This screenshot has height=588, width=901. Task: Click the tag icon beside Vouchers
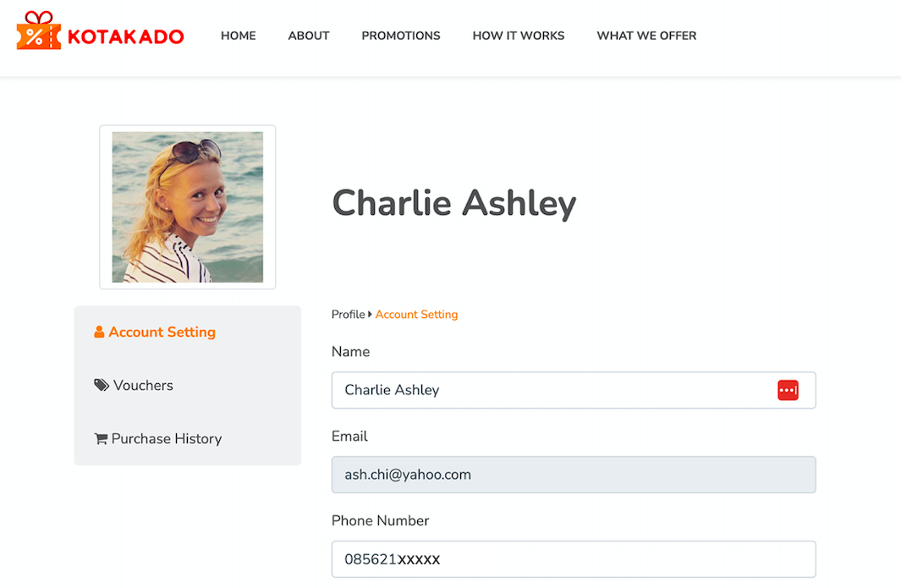102,386
